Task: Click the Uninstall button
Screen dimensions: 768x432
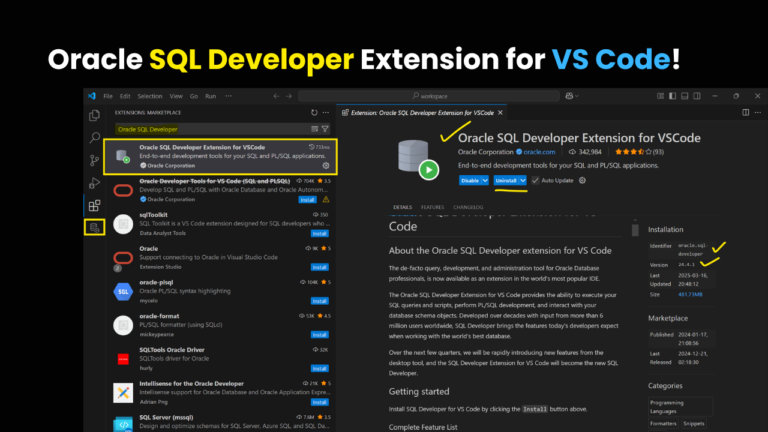Action: coord(506,180)
